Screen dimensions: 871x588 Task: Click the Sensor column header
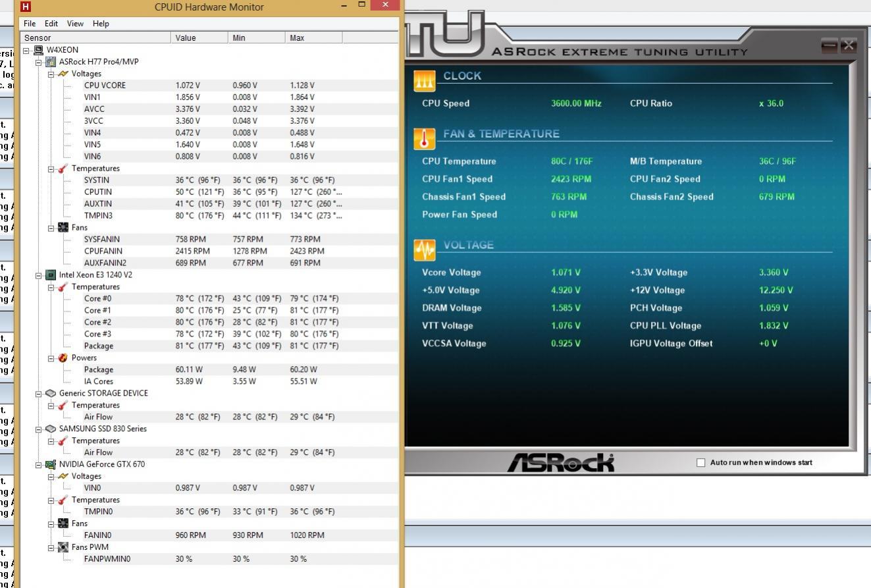95,38
